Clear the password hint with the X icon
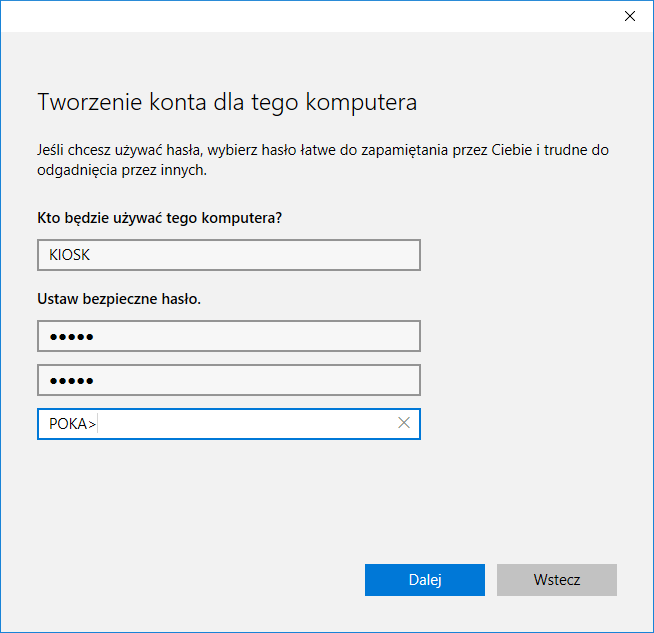 click(x=404, y=423)
